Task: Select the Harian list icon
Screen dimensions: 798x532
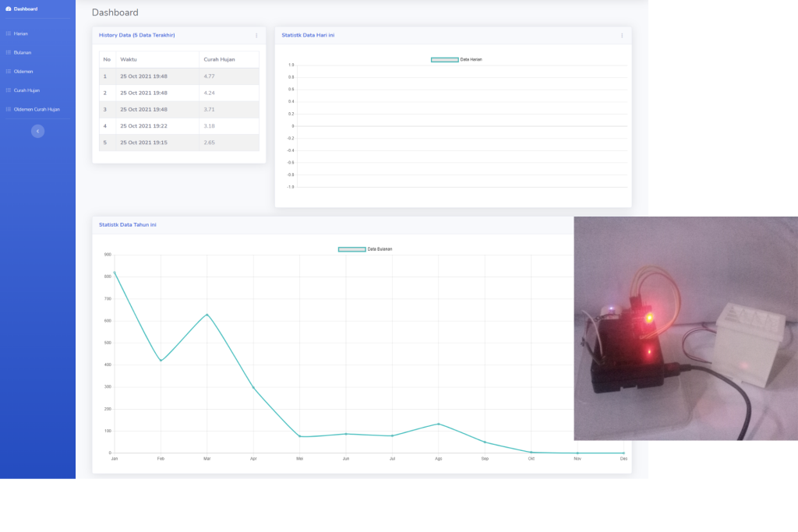Action: (x=9, y=33)
